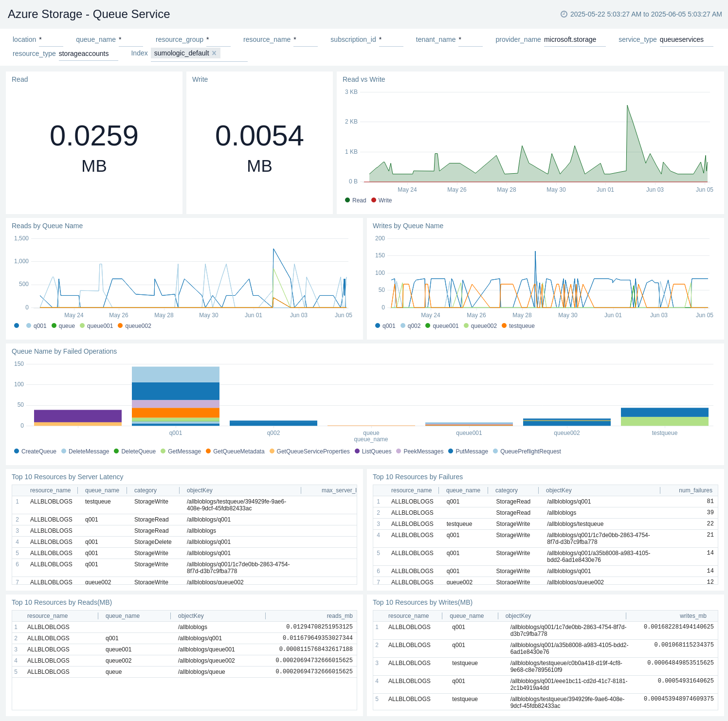Toggle queue001 legend in Reads by Queue Name
Screen dimensions: 728x721
(96, 326)
